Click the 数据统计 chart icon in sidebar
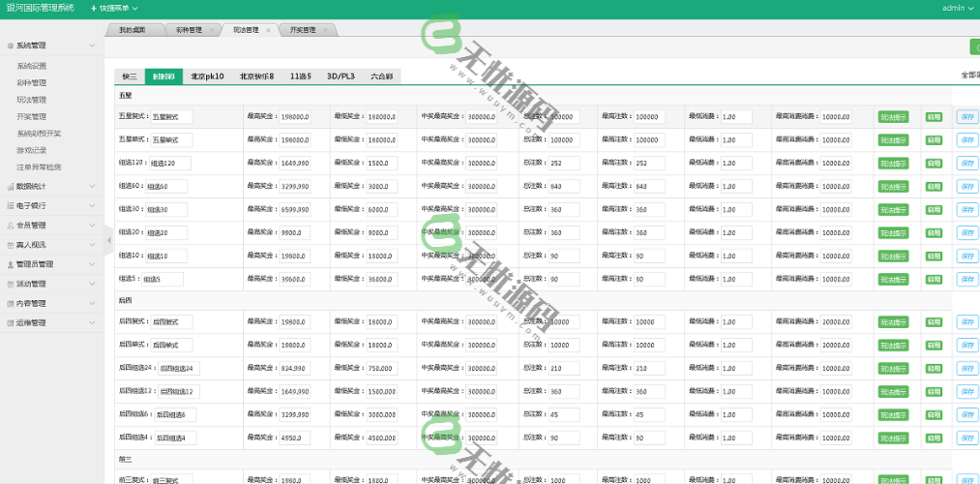 (10, 186)
